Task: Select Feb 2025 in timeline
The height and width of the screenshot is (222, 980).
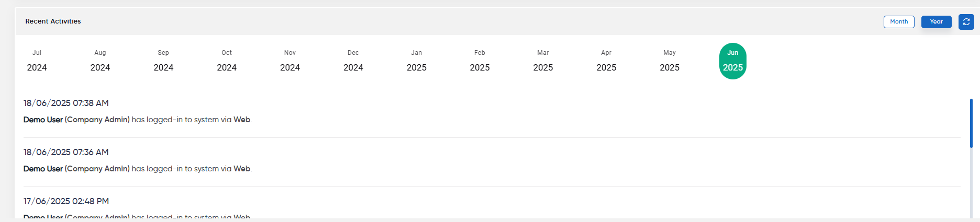Action: (480, 61)
